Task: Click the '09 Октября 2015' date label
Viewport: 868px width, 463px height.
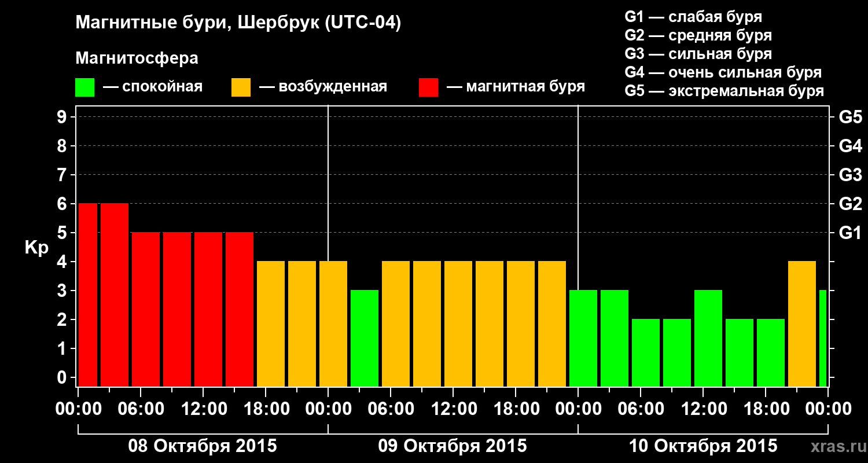Action: (453, 446)
